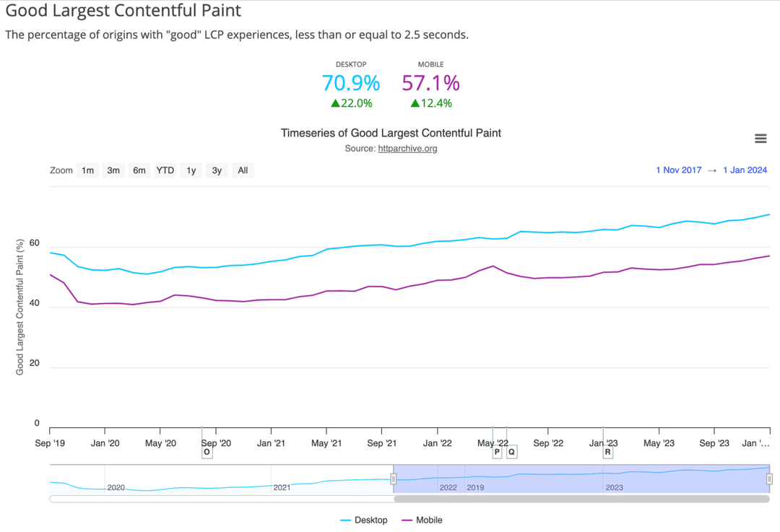Viewport: 780px width, 532px height.
Task: Set zoom range to 6m
Action: pyautogui.click(x=139, y=170)
